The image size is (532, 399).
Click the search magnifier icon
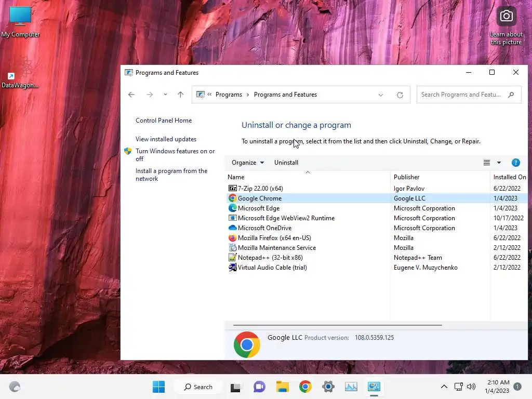(x=511, y=95)
